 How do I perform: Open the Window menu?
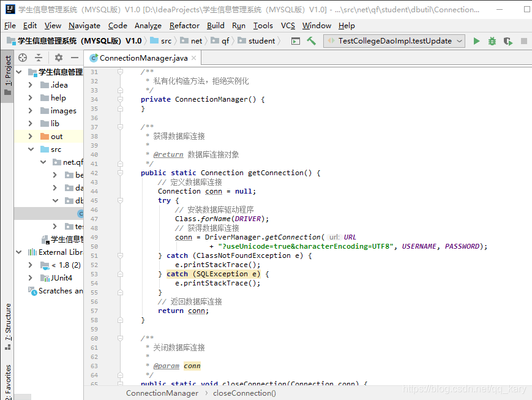tap(317, 26)
